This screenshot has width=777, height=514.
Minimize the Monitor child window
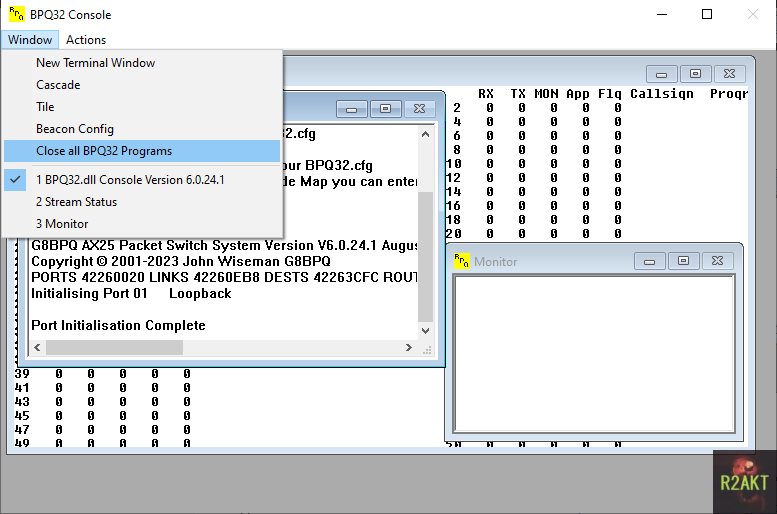point(650,261)
